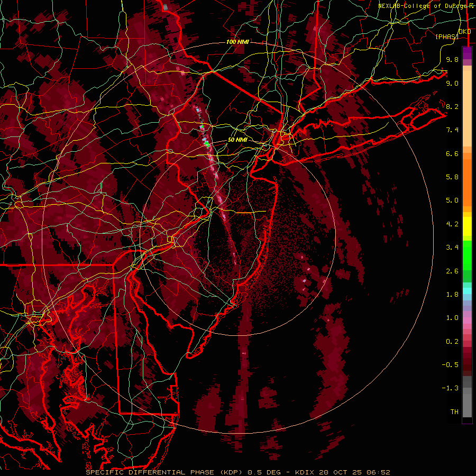Click the 06:52 timestamp in the caption
The height and width of the screenshot is (476, 476).
(378, 472)
